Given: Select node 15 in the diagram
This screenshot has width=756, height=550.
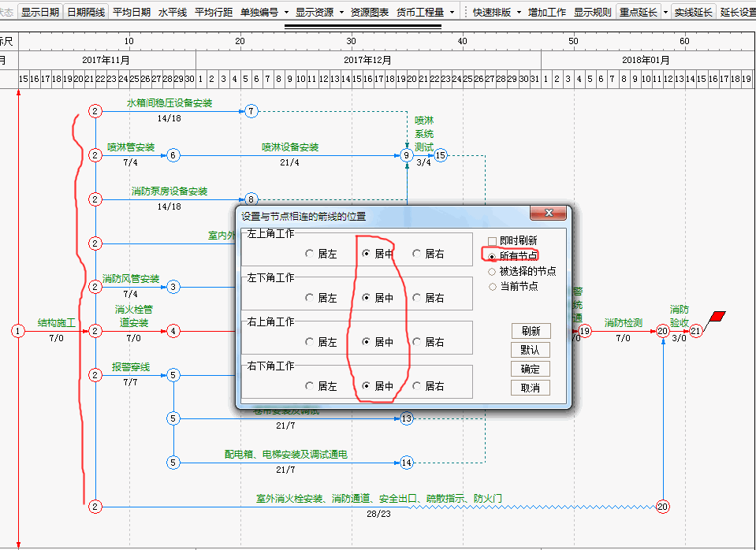Looking at the screenshot, I should pos(440,155).
